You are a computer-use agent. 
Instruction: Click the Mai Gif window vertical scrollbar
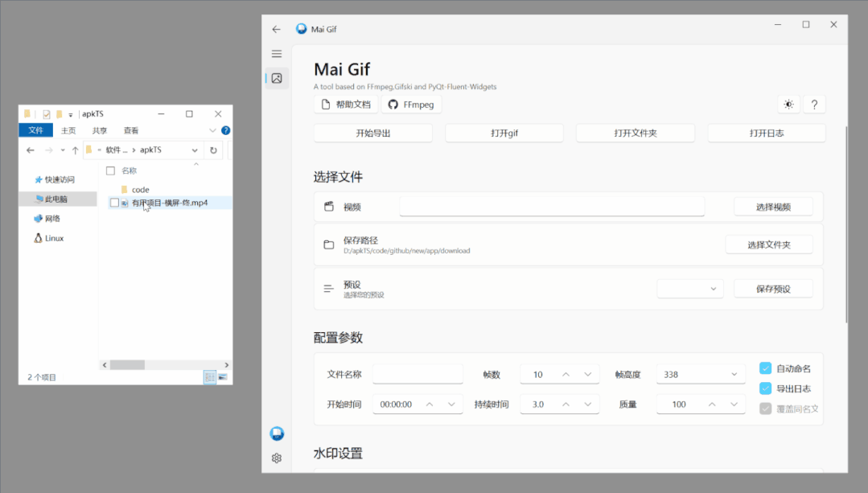point(845,224)
